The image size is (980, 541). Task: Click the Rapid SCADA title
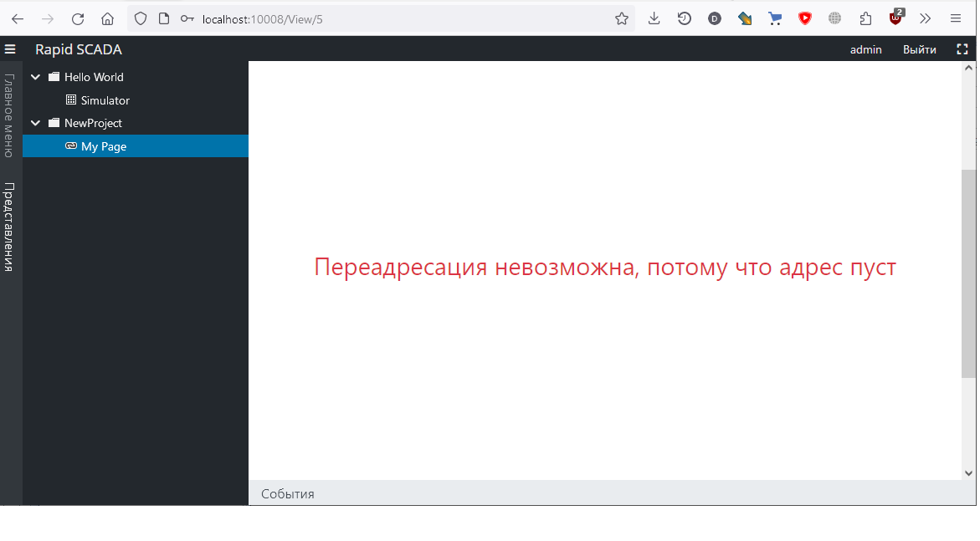tap(78, 49)
